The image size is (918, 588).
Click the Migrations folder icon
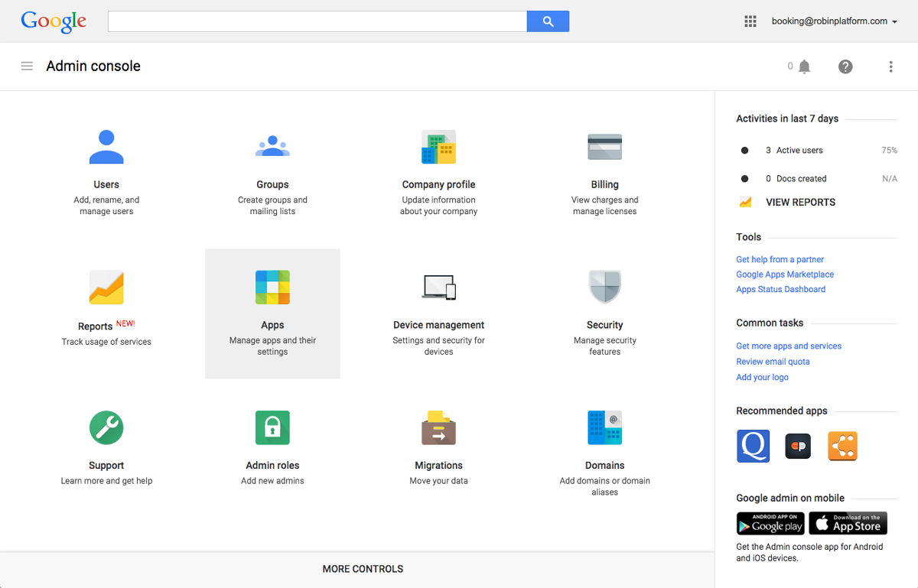[x=438, y=427]
